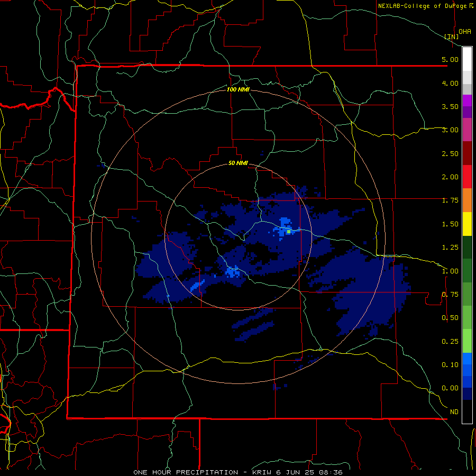This screenshot has width=476, height=476.
Task: Pick the pink color bar segment
Action: 467,130
